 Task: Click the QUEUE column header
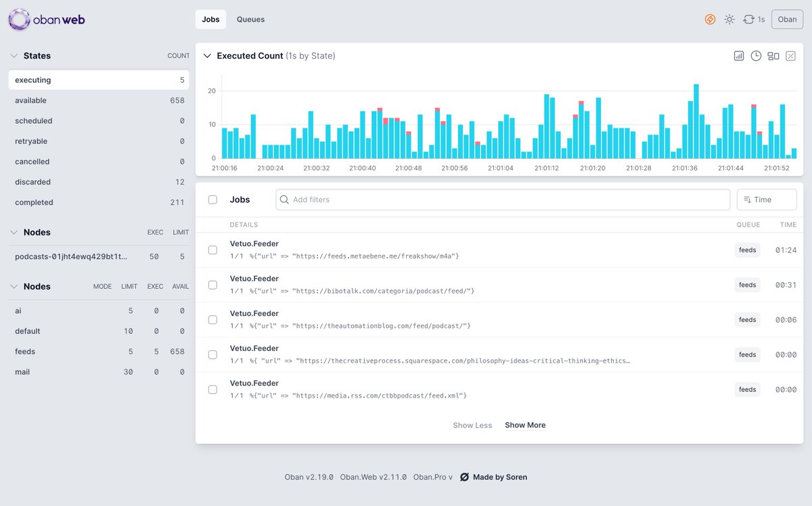(748, 225)
